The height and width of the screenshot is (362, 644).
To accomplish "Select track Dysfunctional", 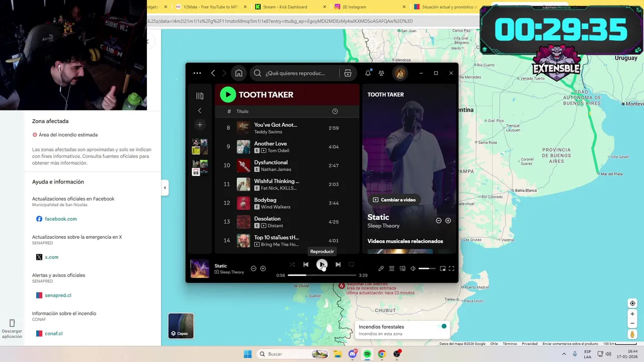I will [x=287, y=165].
